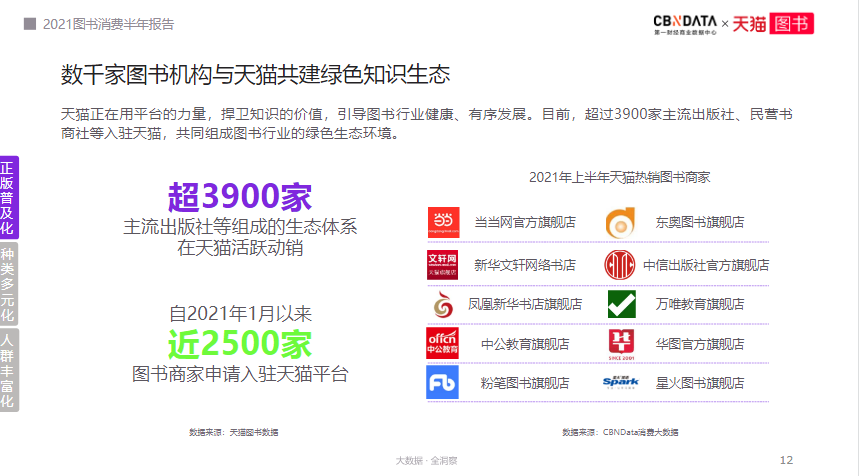Click the text 在天猫活跃动销
Viewport: 859px width, 476px height.
pyautogui.click(x=240, y=248)
